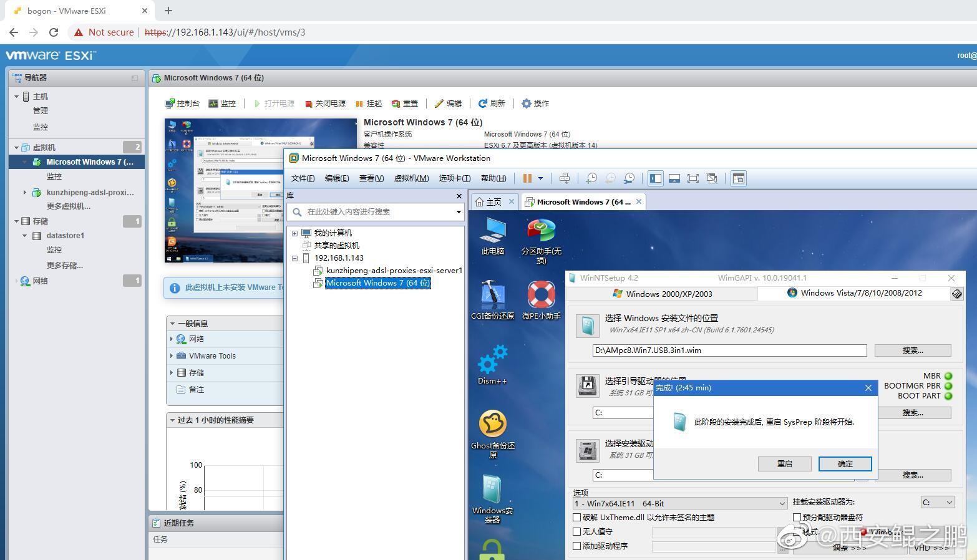Click 编辑 edit pencil in ESXi toolbar
The image size is (977, 560).
[448, 104]
